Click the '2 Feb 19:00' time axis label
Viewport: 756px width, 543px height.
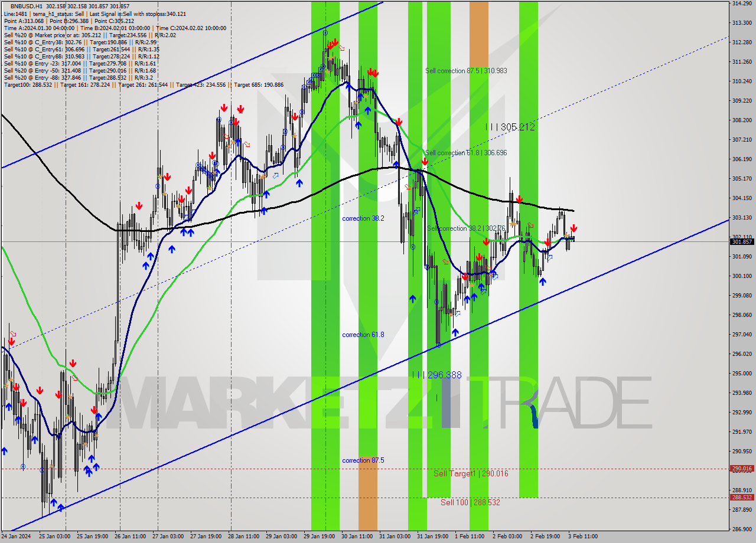[544, 537]
